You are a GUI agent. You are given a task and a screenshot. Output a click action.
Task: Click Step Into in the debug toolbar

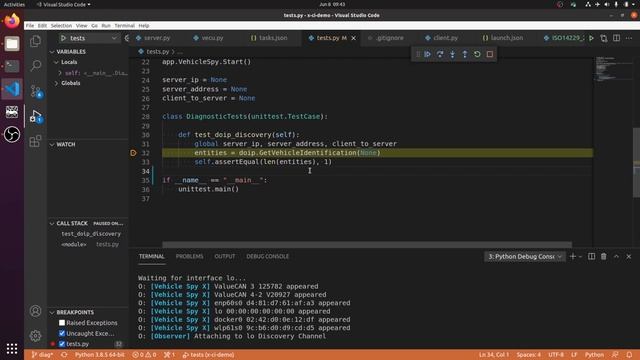452,54
